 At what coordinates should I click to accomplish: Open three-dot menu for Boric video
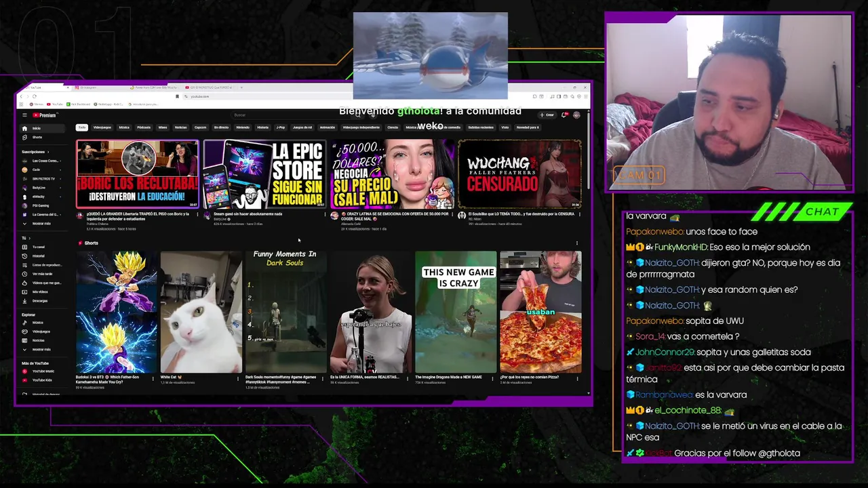click(x=199, y=216)
